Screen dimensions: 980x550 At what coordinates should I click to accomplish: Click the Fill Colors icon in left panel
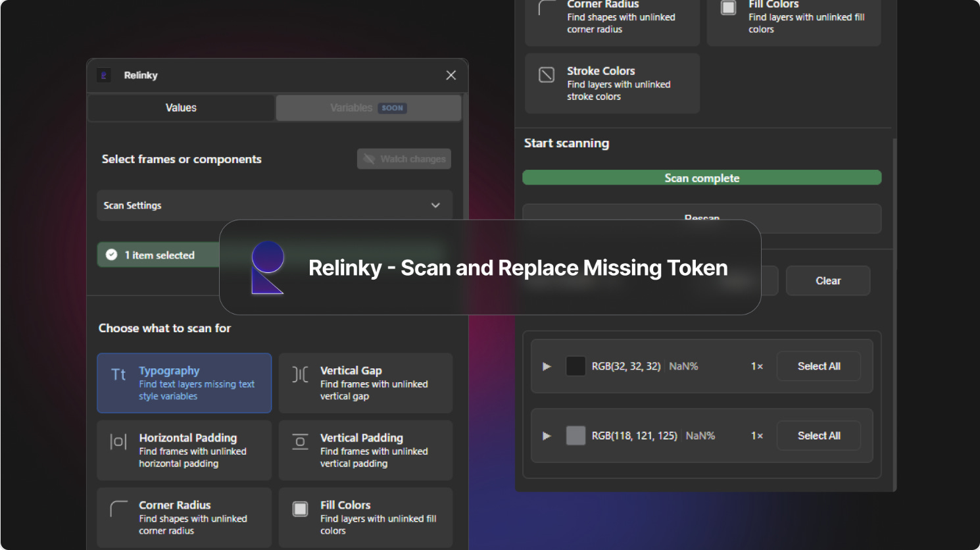click(300, 509)
